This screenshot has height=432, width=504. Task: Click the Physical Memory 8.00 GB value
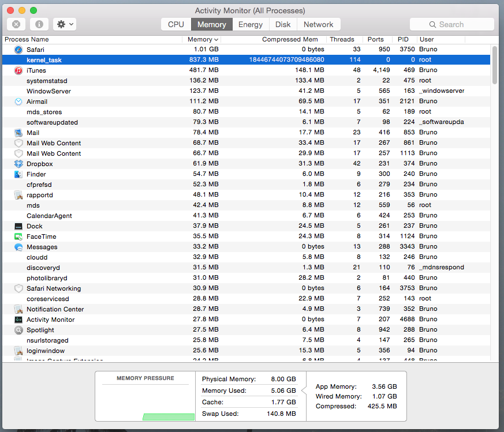283,379
